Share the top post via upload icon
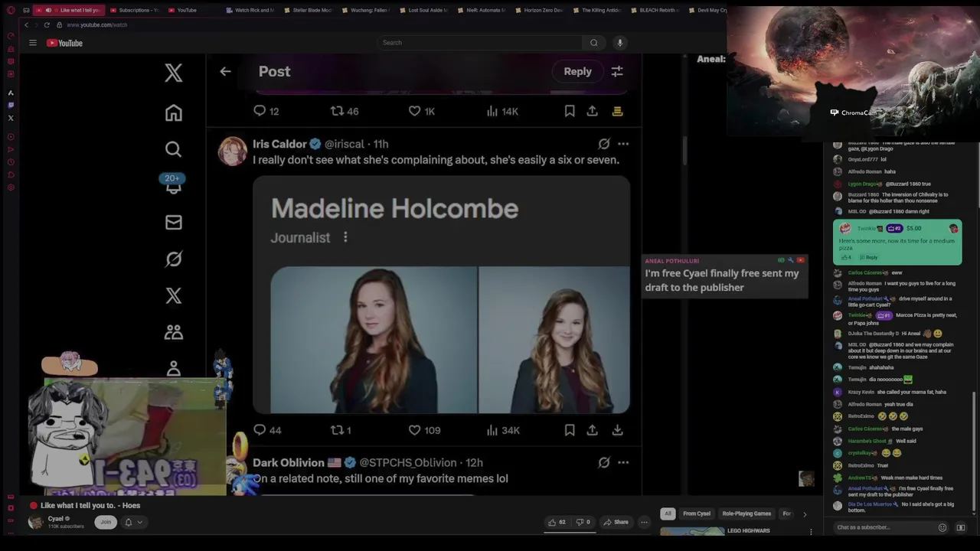The image size is (980, 551). point(592,111)
